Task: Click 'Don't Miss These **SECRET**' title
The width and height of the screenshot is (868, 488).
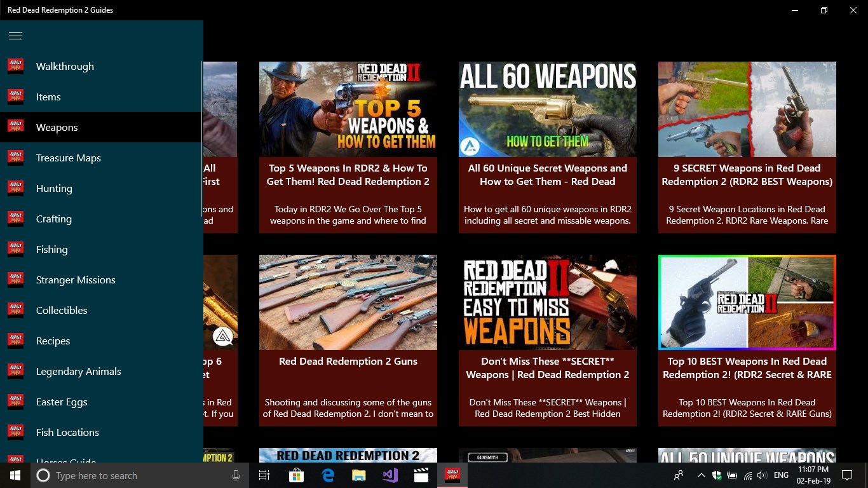Action: pyautogui.click(x=548, y=368)
